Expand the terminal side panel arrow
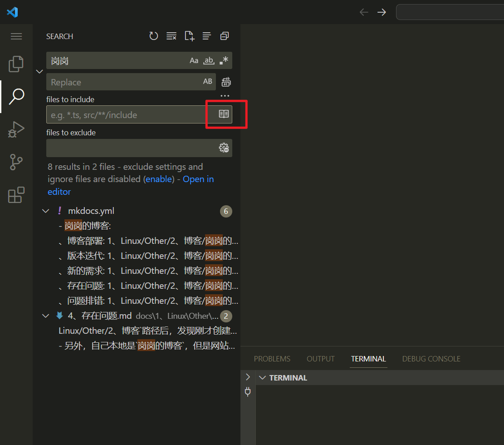 (248, 377)
